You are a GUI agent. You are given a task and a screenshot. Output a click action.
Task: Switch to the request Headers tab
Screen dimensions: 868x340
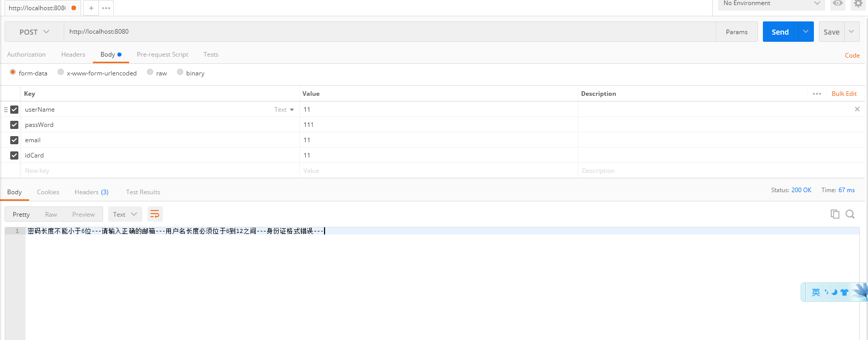pos(73,55)
